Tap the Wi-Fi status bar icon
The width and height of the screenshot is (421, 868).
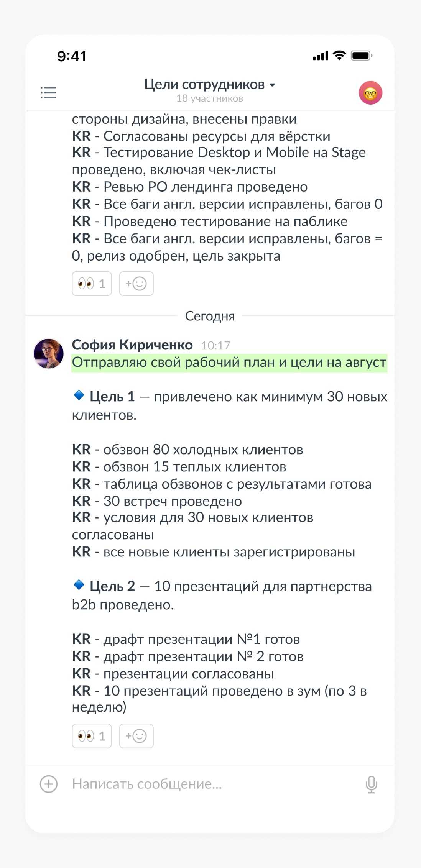pos(339,56)
